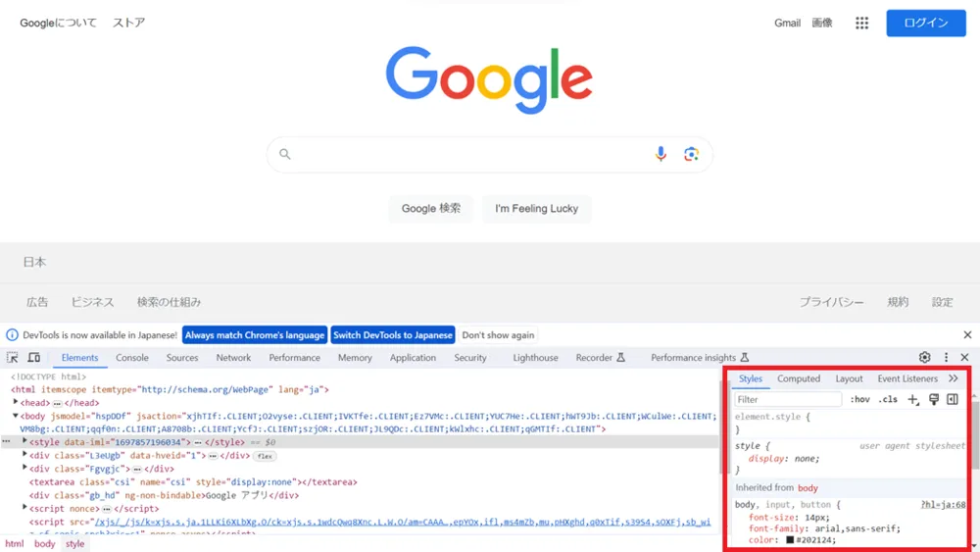Open DevTools settings gear

point(924,357)
